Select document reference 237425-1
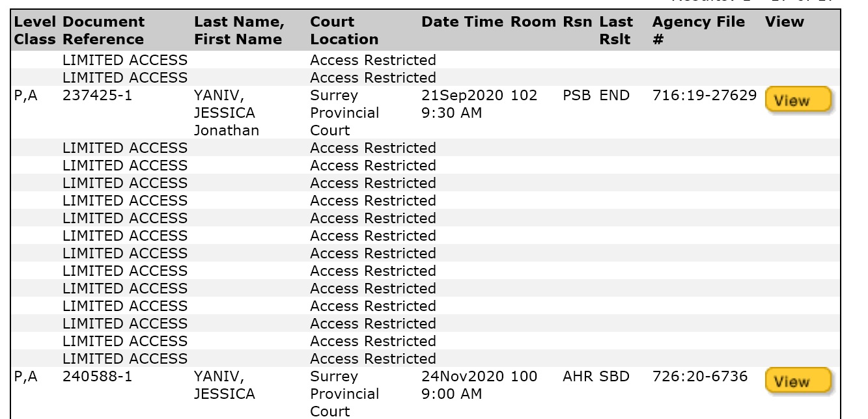 click(x=93, y=96)
